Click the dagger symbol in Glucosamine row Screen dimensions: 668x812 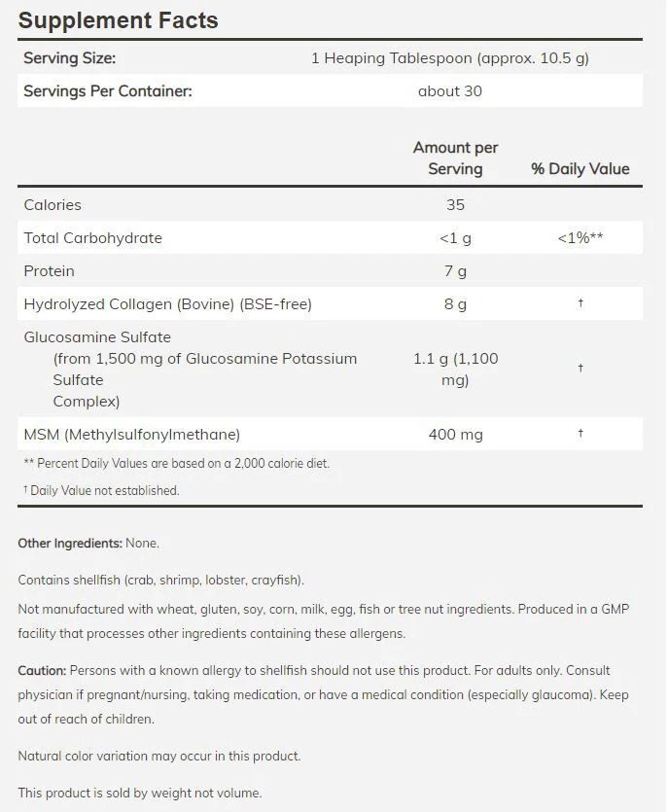pyautogui.click(x=580, y=368)
